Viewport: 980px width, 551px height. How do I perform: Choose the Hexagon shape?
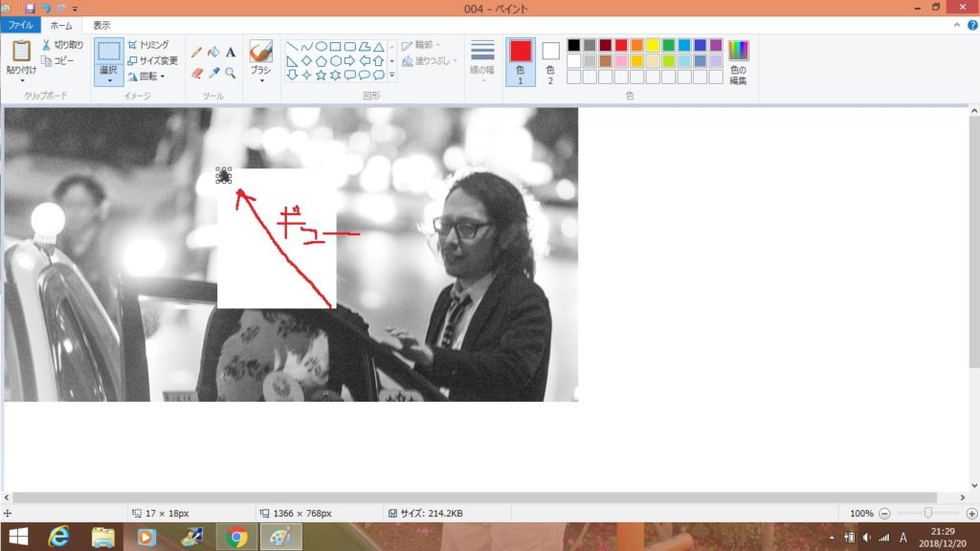335,61
